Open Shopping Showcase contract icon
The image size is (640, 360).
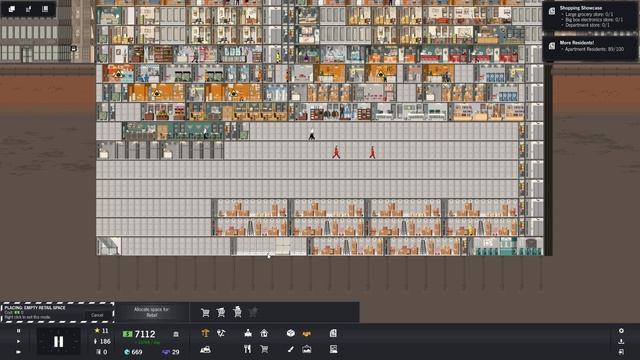click(x=552, y=11)
